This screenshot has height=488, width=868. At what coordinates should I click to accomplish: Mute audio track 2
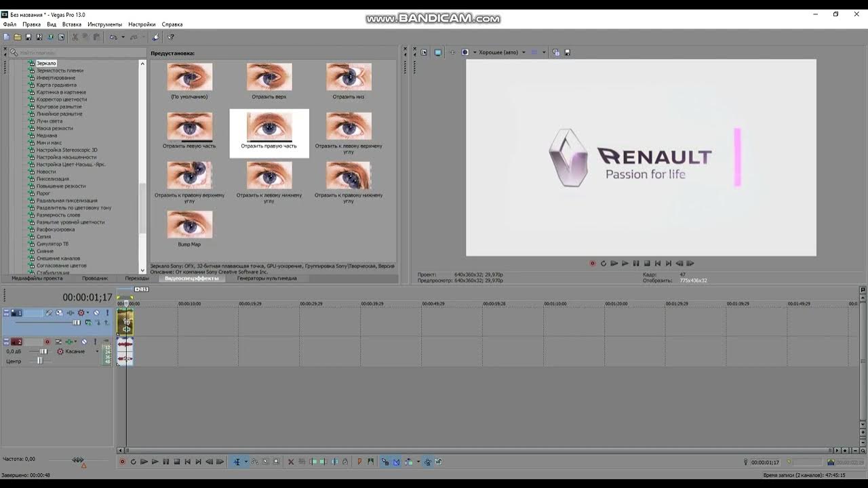click(84, 342)
